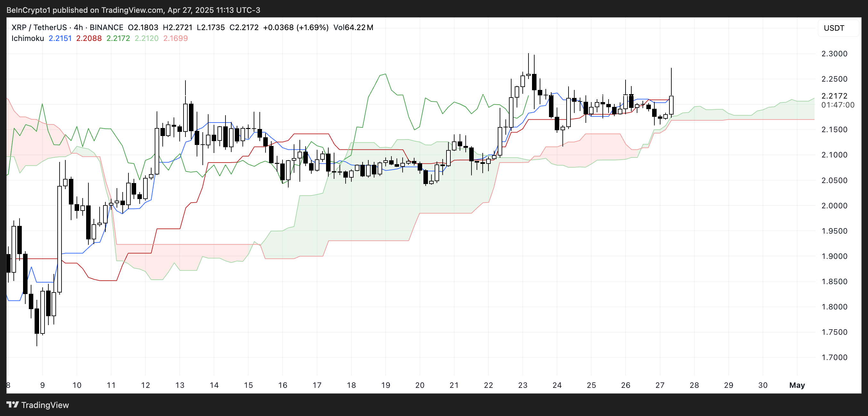The height and width of the screenshot is (416, 868).
Task: Click the +1.69% change percentage
Action: (313, 27)
